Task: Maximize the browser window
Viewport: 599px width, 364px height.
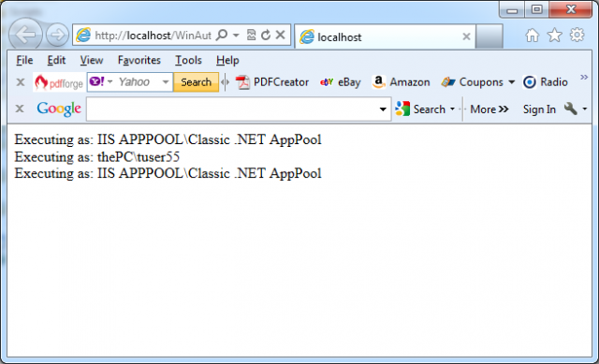Action: tap(536, 9)
